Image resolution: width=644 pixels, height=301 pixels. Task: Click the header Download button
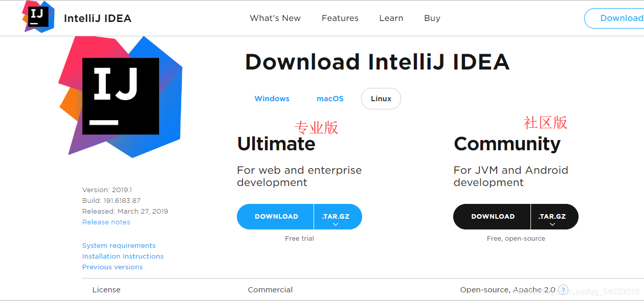pos(614,18)
